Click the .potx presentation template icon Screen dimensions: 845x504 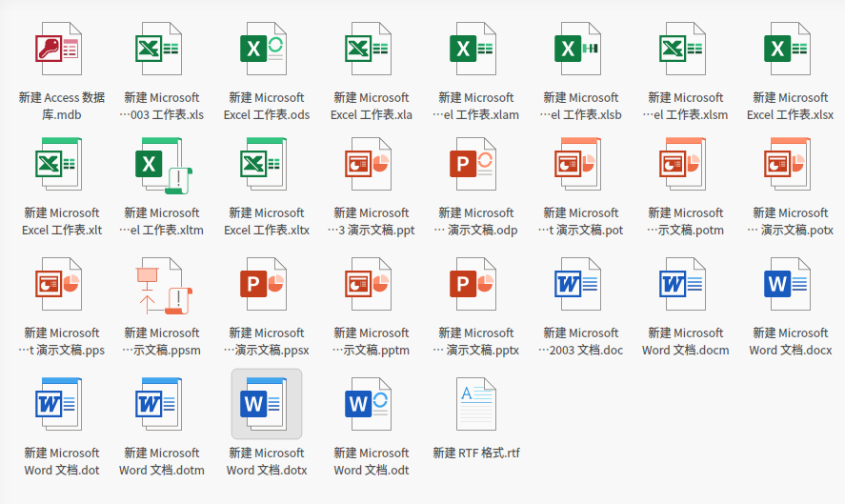[x=787, y=164]
